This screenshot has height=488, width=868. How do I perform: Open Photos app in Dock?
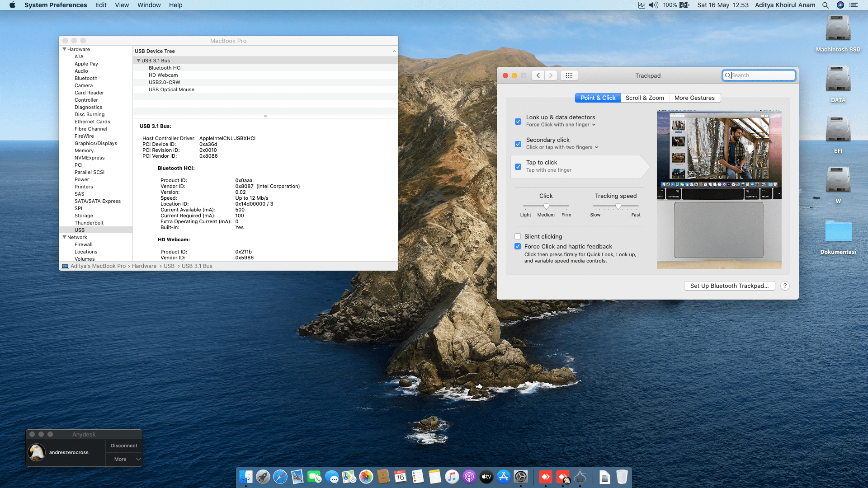pos(366,477)
